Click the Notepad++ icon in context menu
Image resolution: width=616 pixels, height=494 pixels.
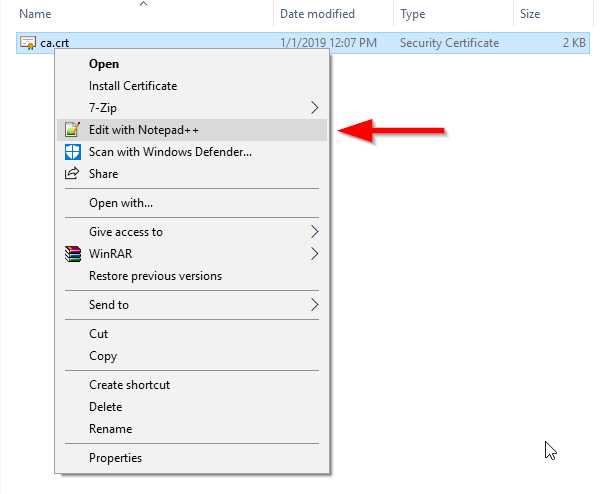73,130
